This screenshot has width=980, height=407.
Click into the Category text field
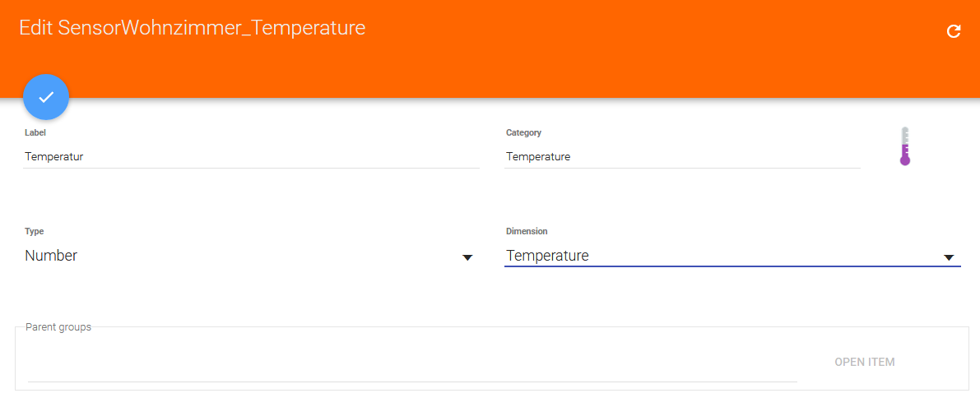(682, 156)
